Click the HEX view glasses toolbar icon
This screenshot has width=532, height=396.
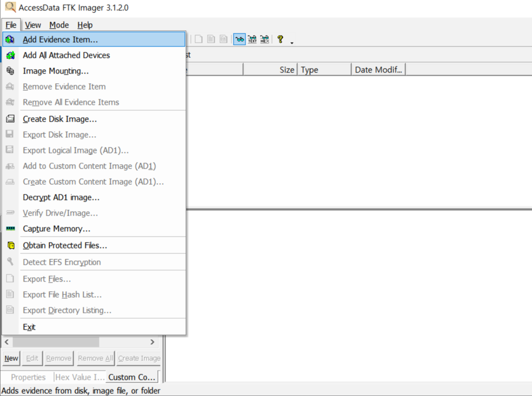pos(264,39)
